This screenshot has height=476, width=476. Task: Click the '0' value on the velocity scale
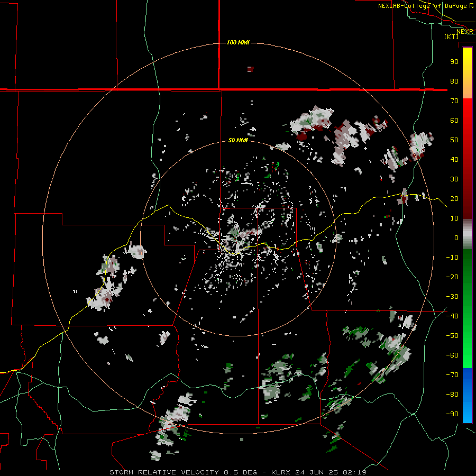pyautogui.click(x=456, y=237)
